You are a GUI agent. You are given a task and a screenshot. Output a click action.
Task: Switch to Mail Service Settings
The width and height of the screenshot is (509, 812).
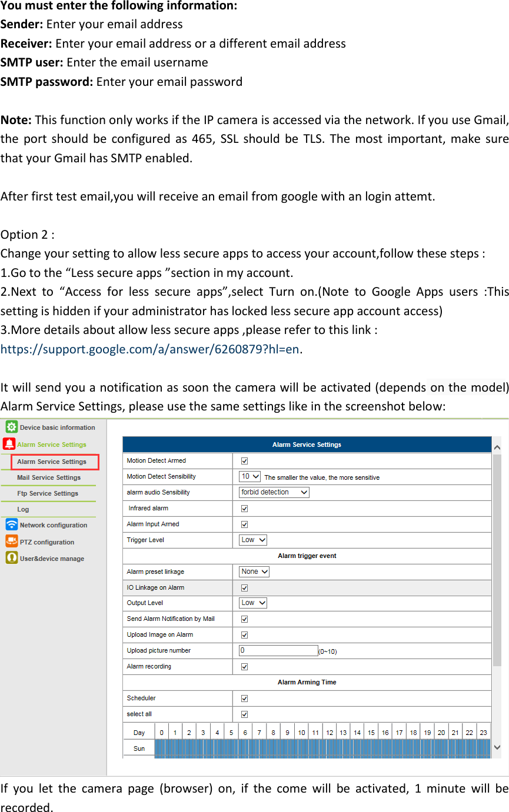(x=49, y=477)
